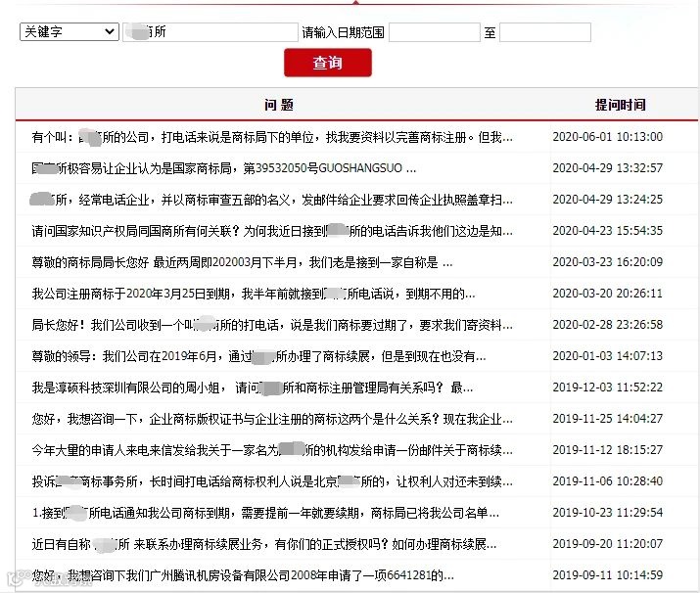Open question 我公司注册商标于2020年3月25日到期
The image size is (700, 593).
[254, 294]
